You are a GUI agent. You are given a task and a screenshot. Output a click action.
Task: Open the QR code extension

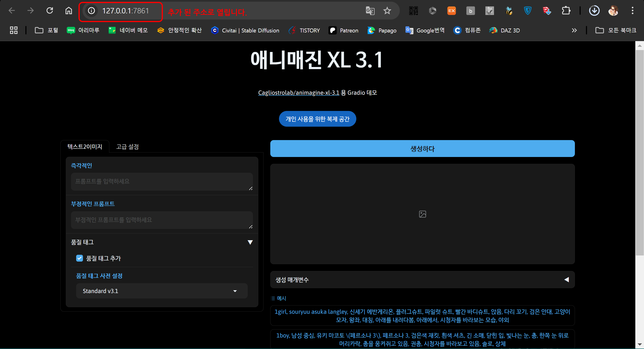pos(413,11)
